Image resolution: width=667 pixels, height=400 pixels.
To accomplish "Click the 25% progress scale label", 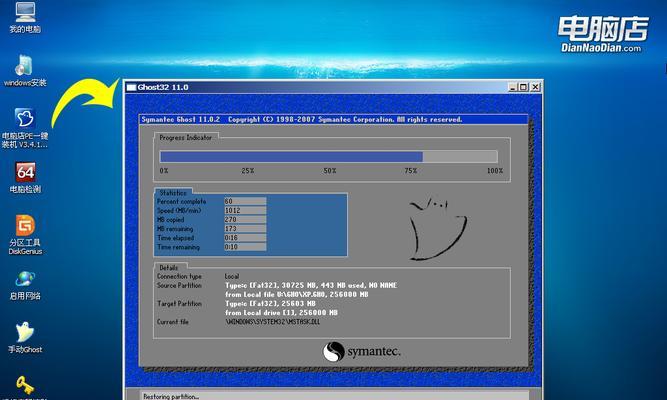I will click(x=248, y=171).
